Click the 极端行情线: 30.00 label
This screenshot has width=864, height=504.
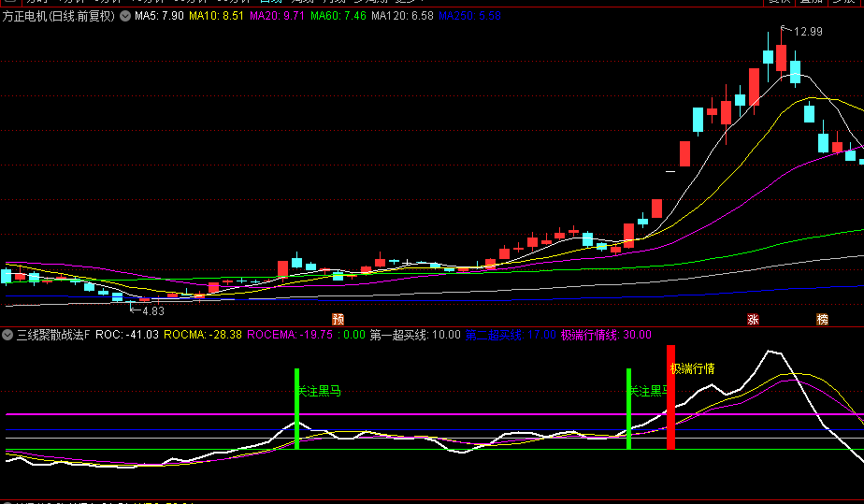tap(606, 335)
